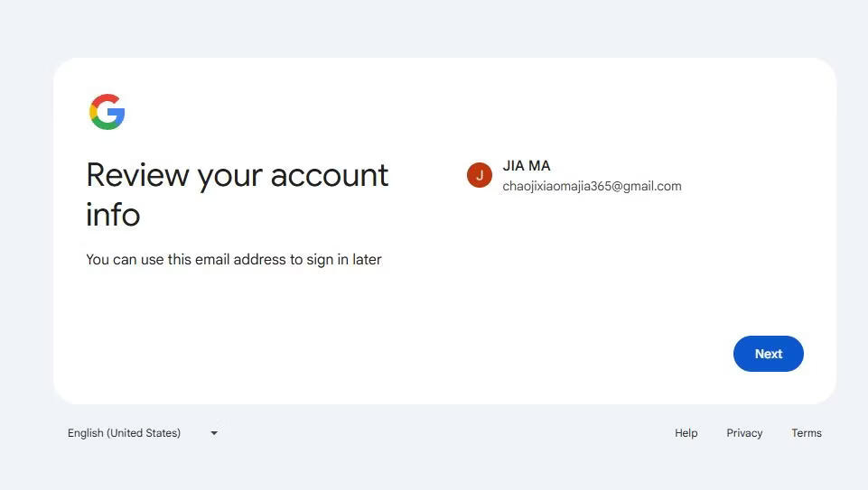
Task: Click the blue bar of the Google logo
Action: (x=117, y=114)
